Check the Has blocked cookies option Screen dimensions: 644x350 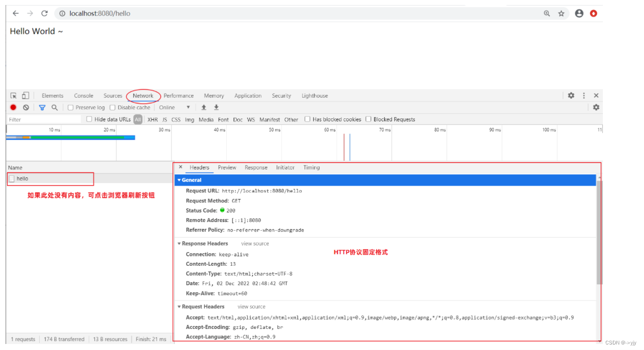307,119
